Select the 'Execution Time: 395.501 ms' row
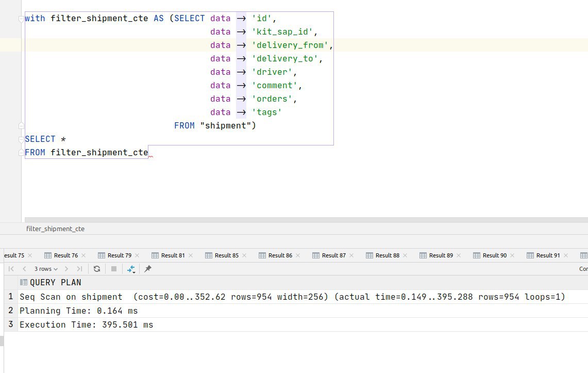 coord(86,325)
